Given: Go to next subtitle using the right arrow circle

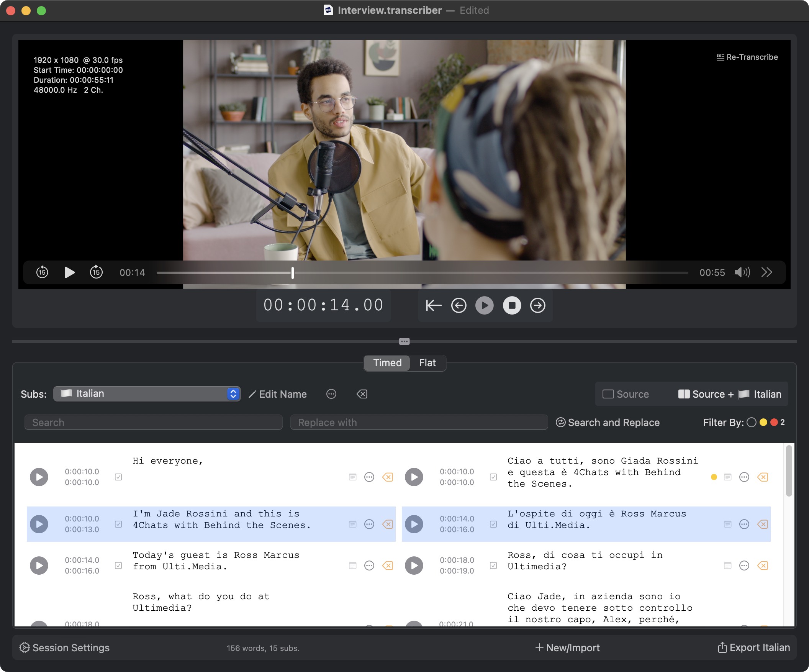Looking at the screenshot, I should tap(537, 306).
